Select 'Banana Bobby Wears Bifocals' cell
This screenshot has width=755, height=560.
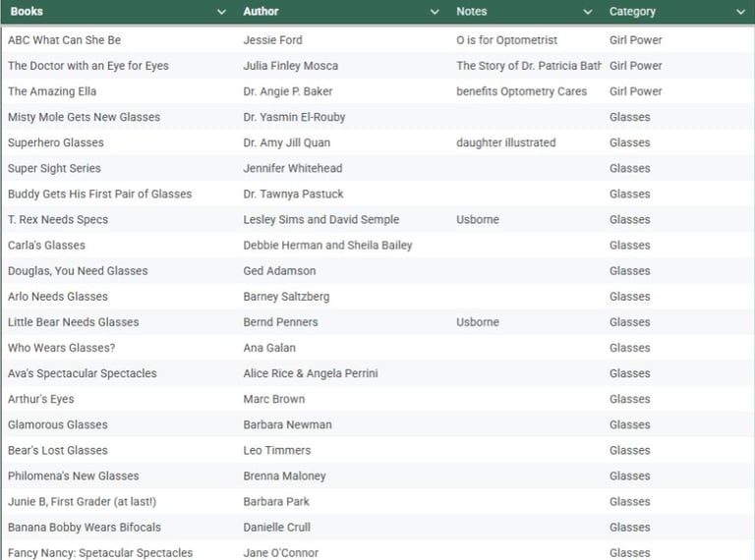tap(85, 528)
